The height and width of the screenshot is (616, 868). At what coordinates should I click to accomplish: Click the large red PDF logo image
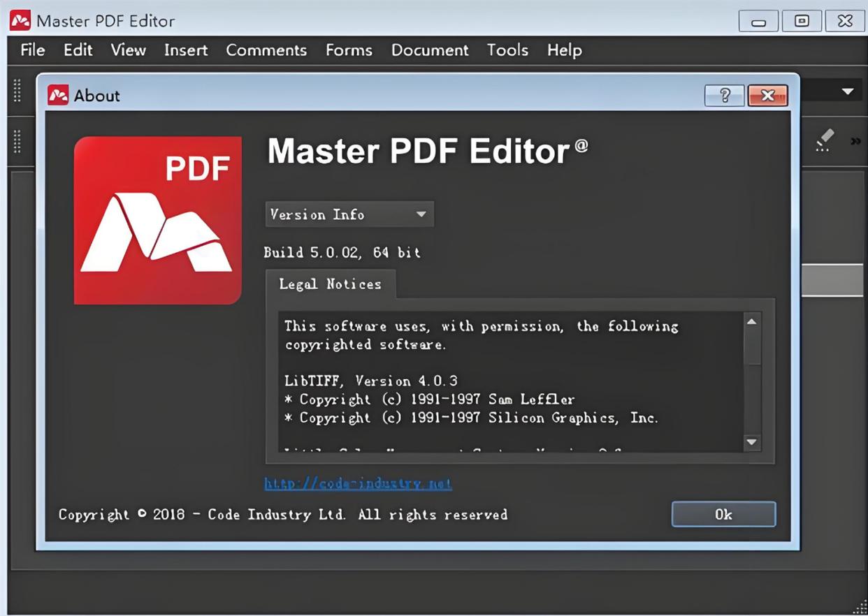tap(158, 220)
